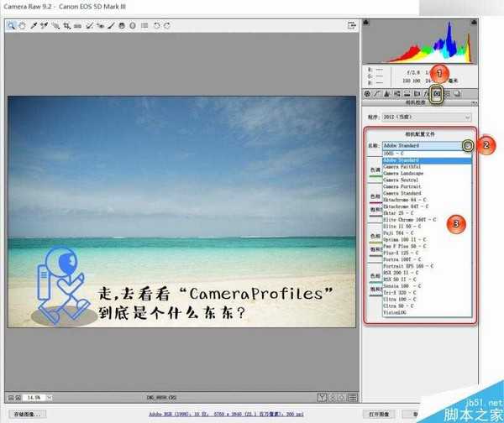Choose Camera Standard profile
Image resolution: width=504 pixels, height=423 pixels.
point(428,193)
